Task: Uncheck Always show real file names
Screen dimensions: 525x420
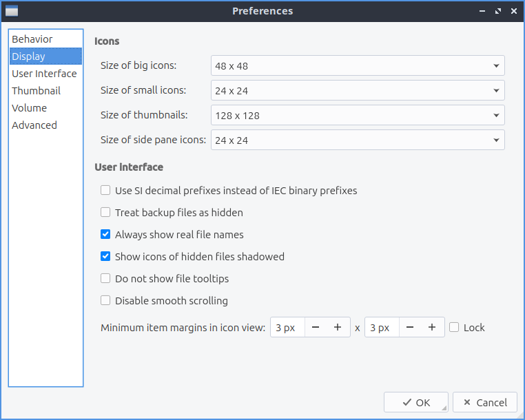Action: 105,234
